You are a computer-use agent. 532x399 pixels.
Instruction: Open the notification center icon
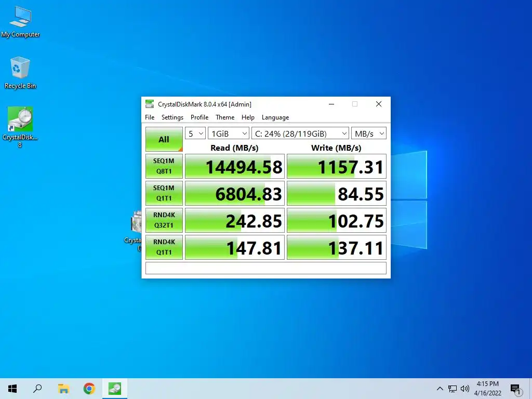(515, 390)
